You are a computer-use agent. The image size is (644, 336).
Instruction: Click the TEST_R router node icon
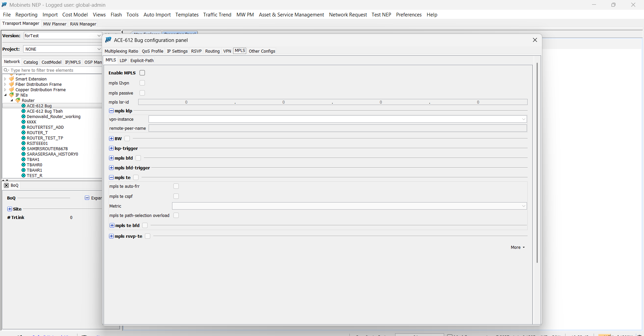tap(23, 176)
